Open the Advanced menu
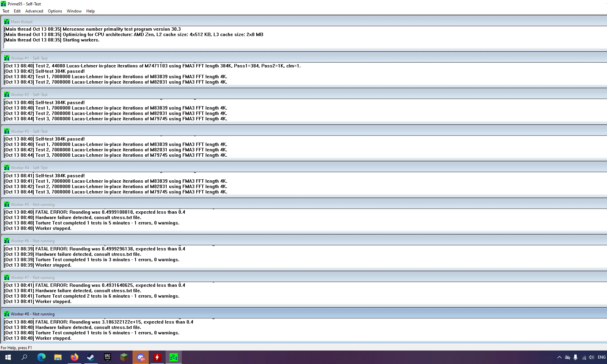This screenshot has height=364, width=607. [x=34, y=11]
